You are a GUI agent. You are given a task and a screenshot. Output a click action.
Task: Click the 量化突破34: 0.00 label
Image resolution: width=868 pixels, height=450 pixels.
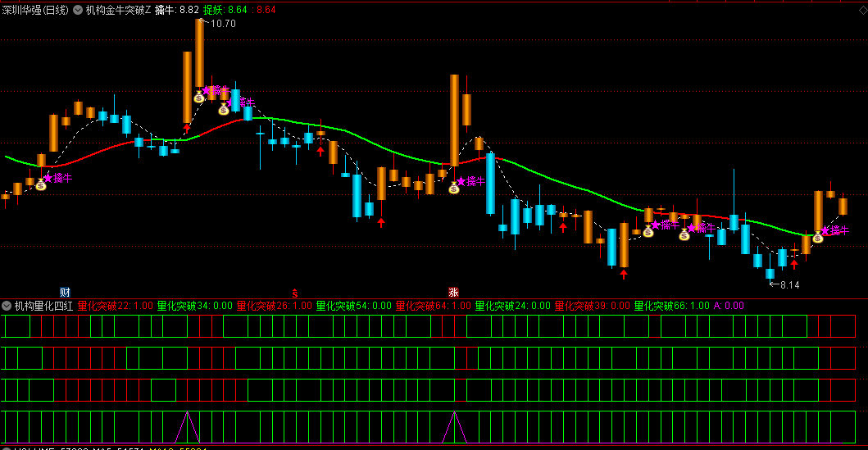tap(195, 306)
